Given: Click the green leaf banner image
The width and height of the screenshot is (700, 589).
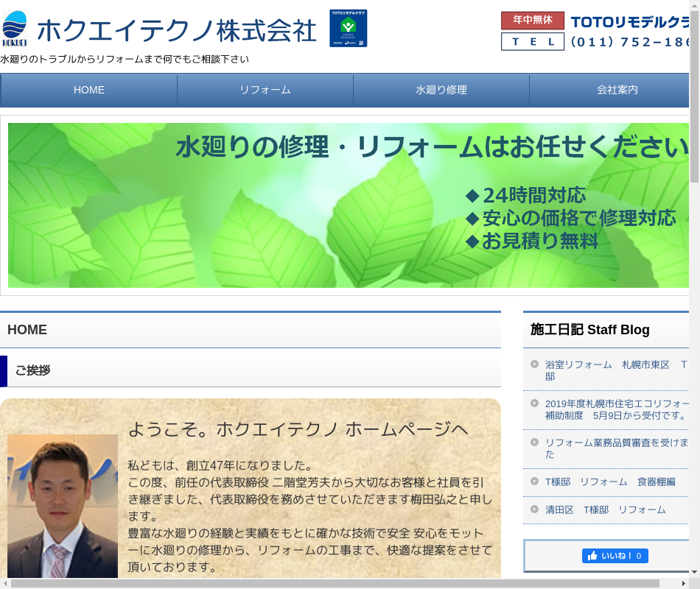Looking at the screenshot, I should click(x=349, y=205).
